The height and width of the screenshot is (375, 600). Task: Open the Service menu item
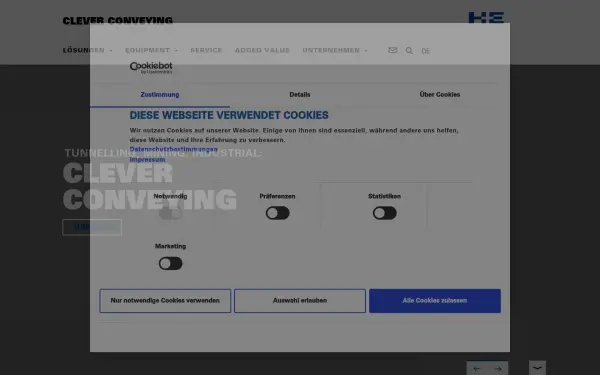pyautogui.click(x=206, y=50)
